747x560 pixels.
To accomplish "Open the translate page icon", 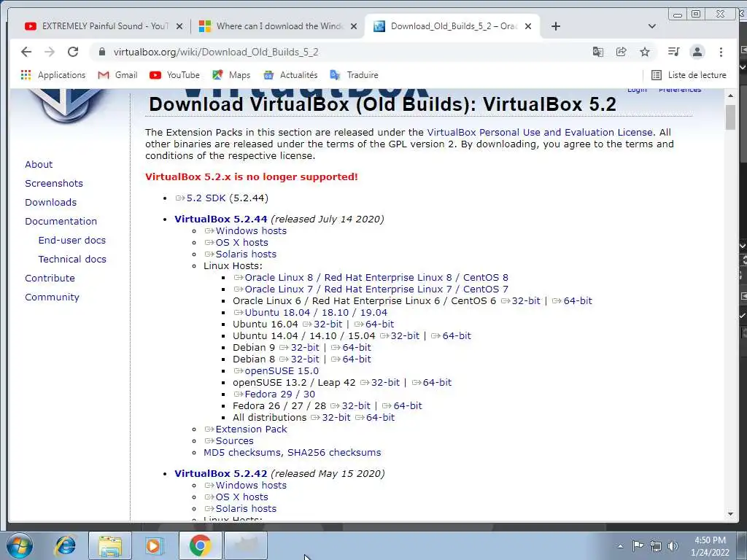I will click(598, 52).
